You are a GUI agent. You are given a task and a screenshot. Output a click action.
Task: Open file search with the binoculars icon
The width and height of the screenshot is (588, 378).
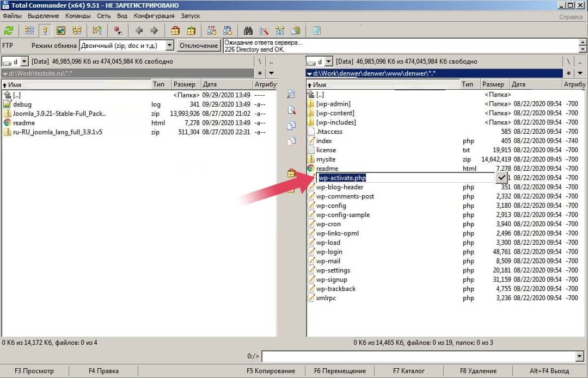click(x=248, y=30)
